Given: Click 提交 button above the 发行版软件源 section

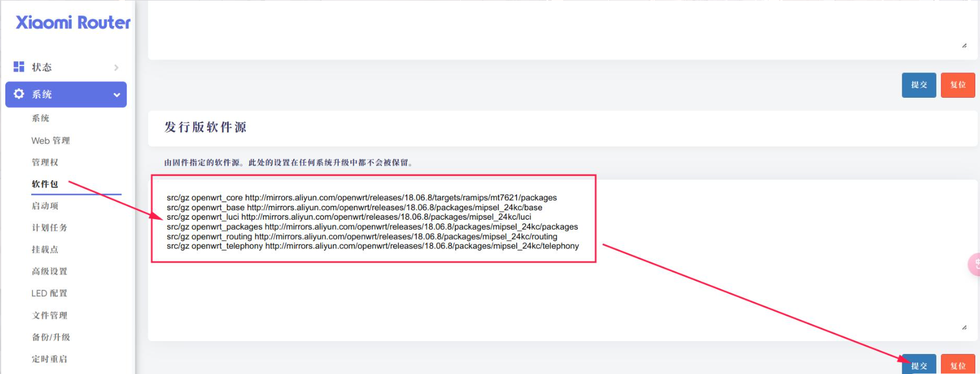Looking at the screenshot, I should click(x=919, y=85).
